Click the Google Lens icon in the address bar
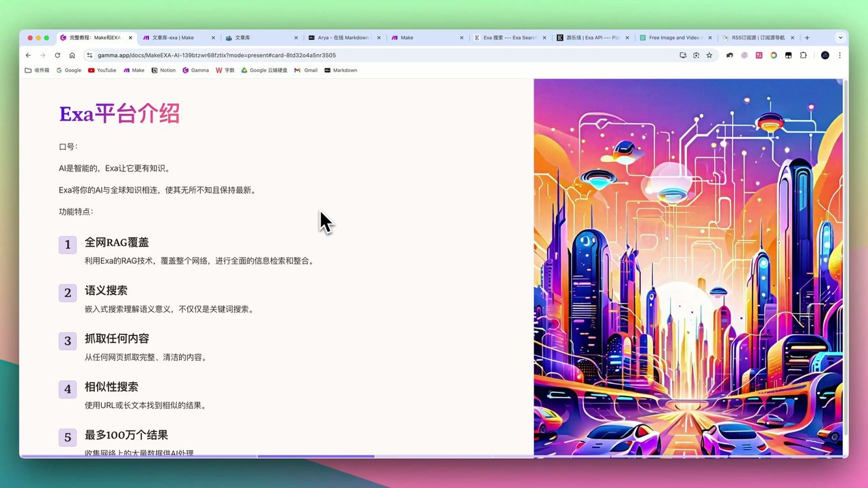This screenshot has width=868, height=488. point(696,55)
